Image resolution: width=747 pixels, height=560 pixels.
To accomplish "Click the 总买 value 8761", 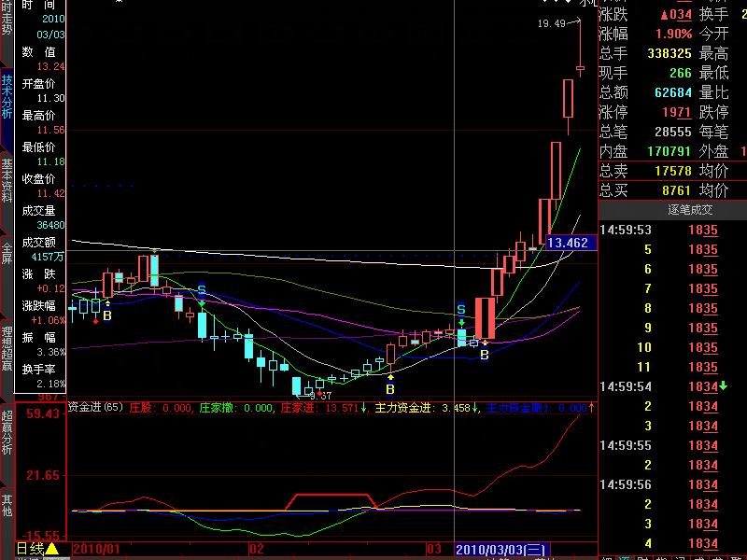I will (x=676, y=190).
